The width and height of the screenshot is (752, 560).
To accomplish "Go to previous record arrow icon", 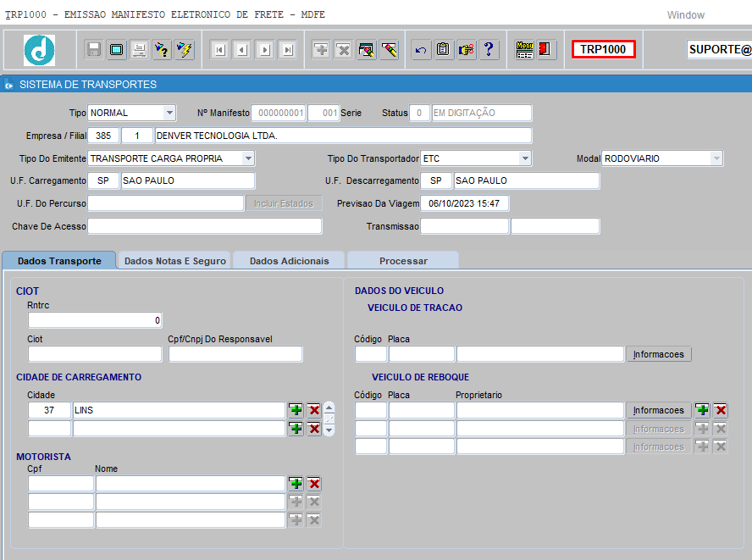I will 243,49.
